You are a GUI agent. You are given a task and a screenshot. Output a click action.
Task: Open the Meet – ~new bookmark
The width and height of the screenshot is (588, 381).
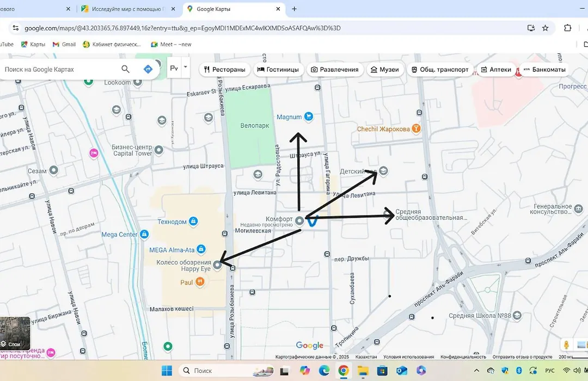coord(171,44)
